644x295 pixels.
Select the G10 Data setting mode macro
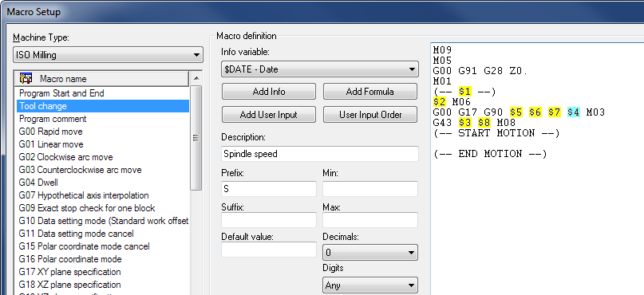point(103,221)
